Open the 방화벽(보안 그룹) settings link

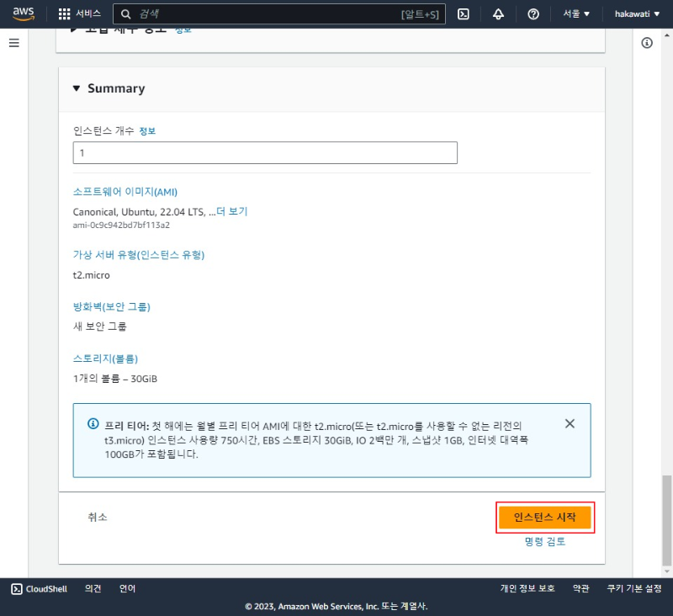pyautogui.click(x=111, y=306)
